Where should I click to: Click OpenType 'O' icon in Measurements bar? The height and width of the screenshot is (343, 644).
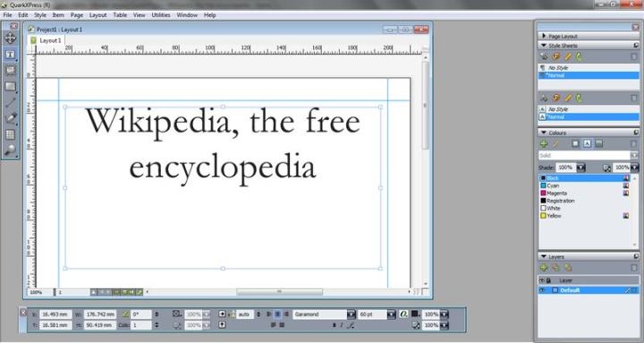click(403, 313)
